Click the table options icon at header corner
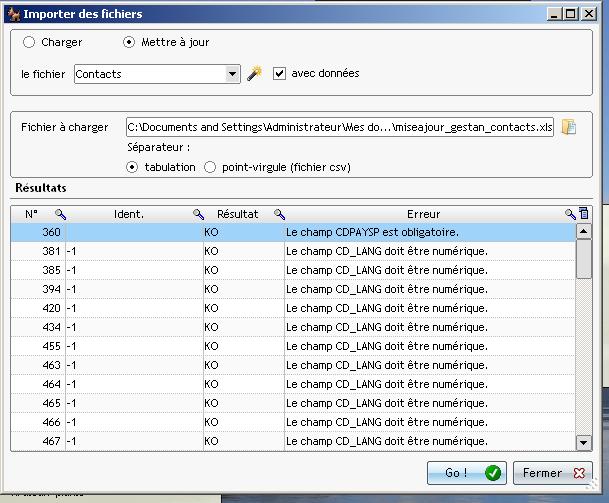Viewport: 609px width, 503px height. click(x=583, y=213)
